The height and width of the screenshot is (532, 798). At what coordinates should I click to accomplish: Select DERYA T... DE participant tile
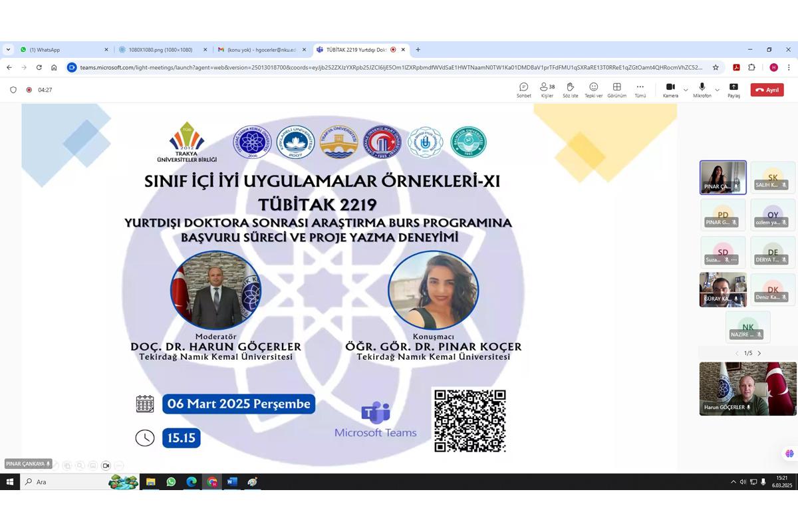tap(773, 252)
